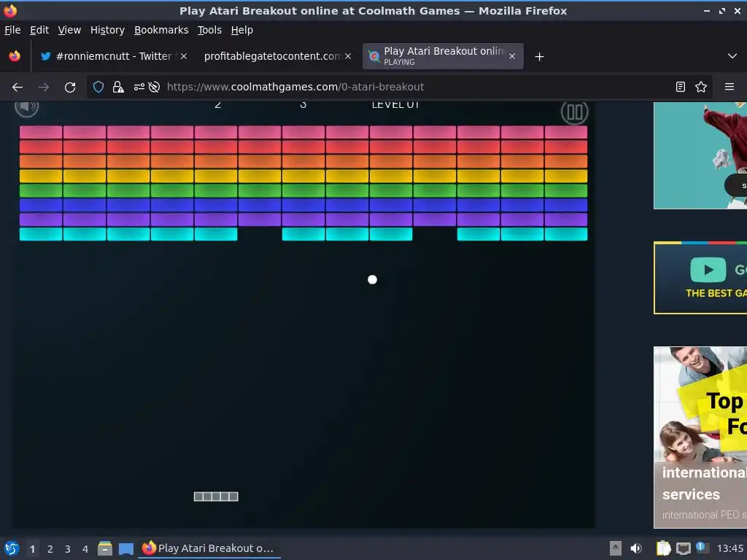Open a new tab with plus button
Image resolution: width=747 pixels, height=560 pixels.
539,57
